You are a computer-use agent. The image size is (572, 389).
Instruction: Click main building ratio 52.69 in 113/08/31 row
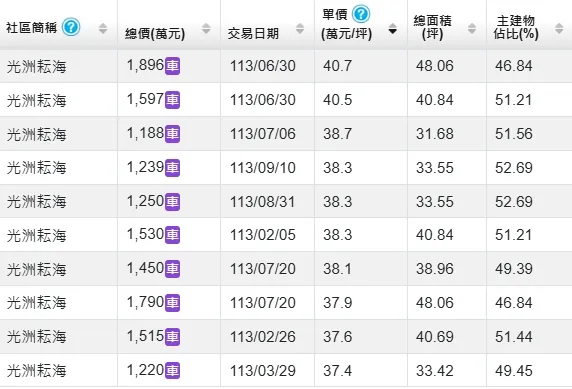pyautogui.click(x=514, y=202)
